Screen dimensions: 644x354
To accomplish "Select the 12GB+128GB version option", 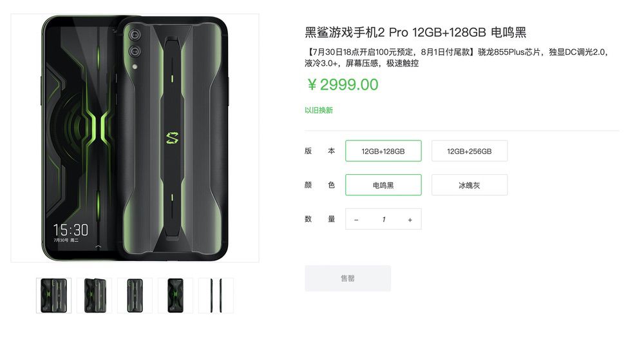I will pos(383,151).
